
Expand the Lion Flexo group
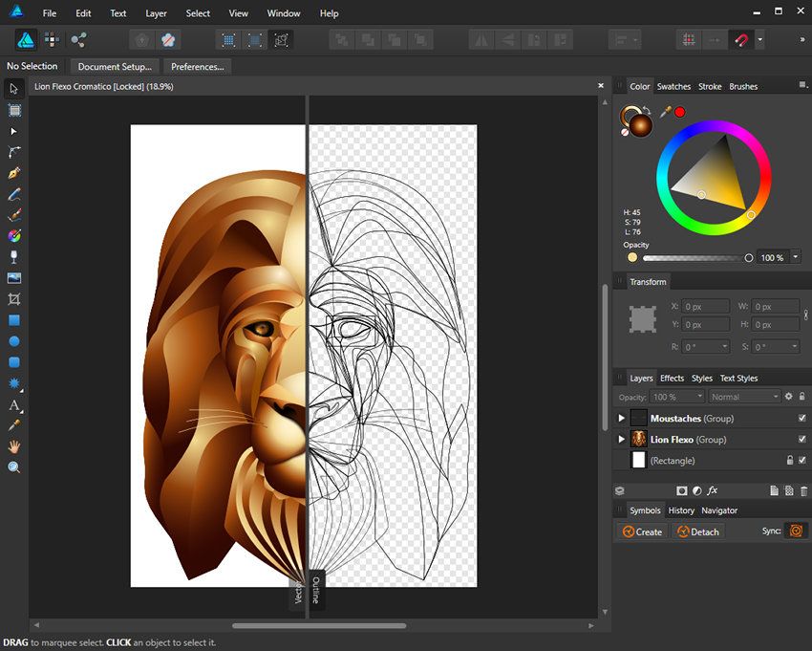coord(621,439)
